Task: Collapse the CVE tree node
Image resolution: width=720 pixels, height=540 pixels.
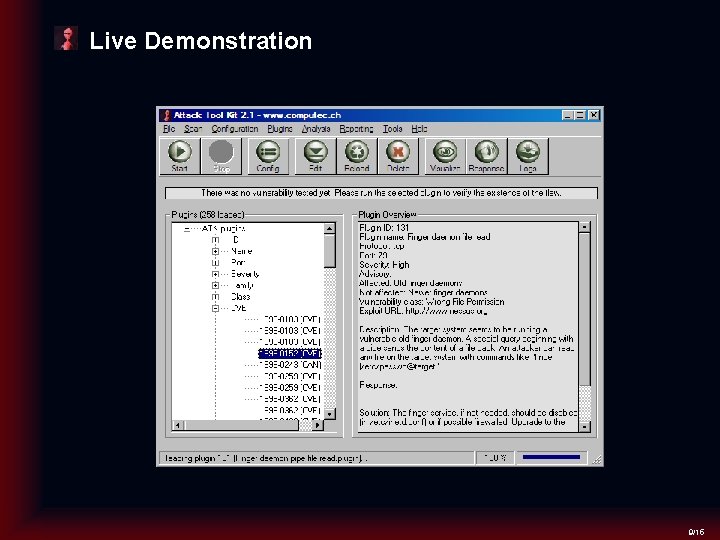Action: point(215,308)
